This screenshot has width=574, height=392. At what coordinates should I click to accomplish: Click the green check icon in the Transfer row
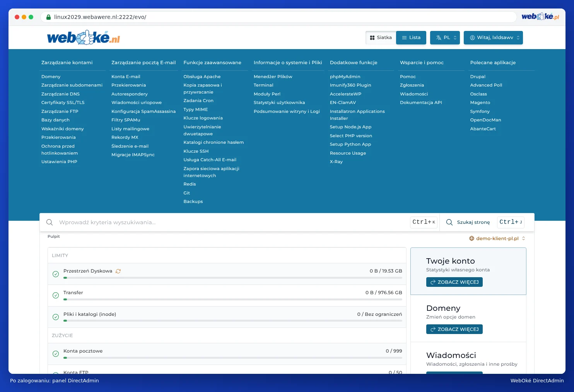(x=56, y=295)
